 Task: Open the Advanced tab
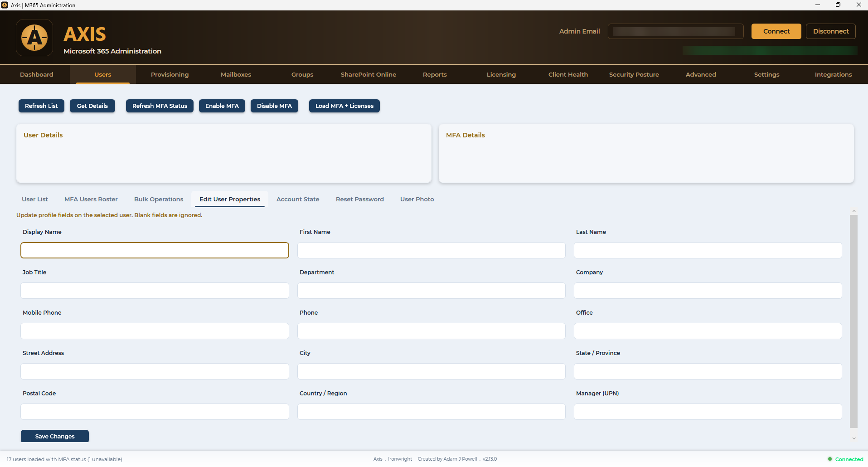(701, 74)
